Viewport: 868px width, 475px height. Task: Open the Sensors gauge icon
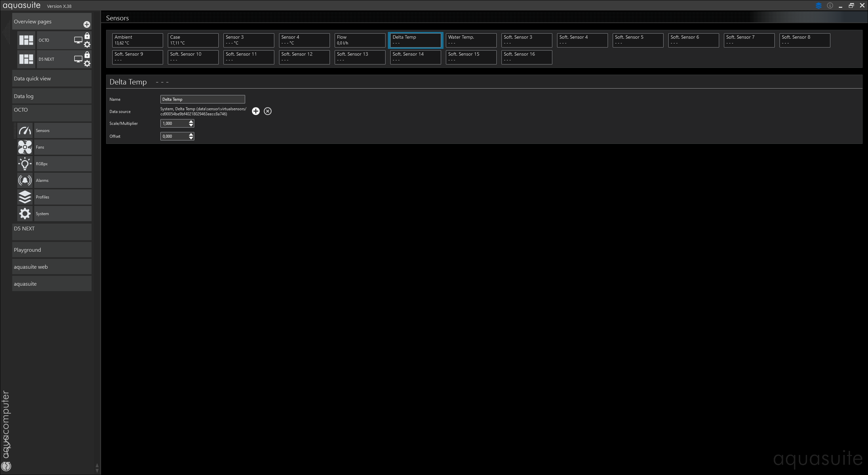(x=25, y=131)
